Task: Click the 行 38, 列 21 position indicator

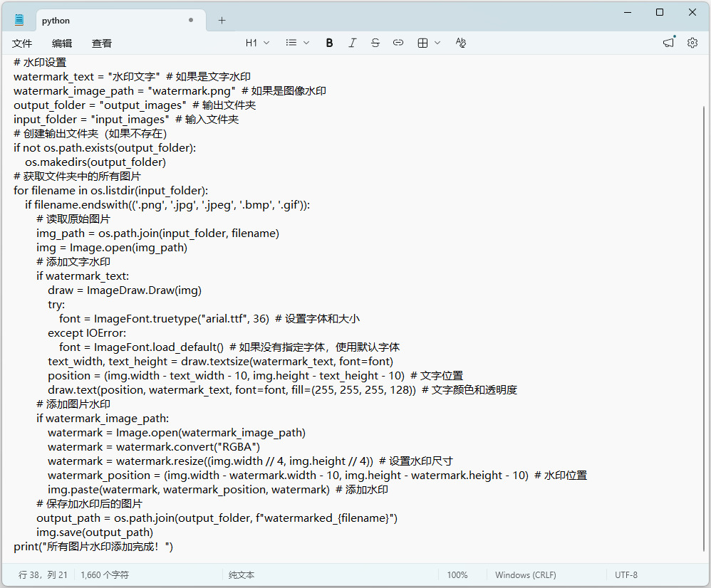Action: click(x=43, y=575)
